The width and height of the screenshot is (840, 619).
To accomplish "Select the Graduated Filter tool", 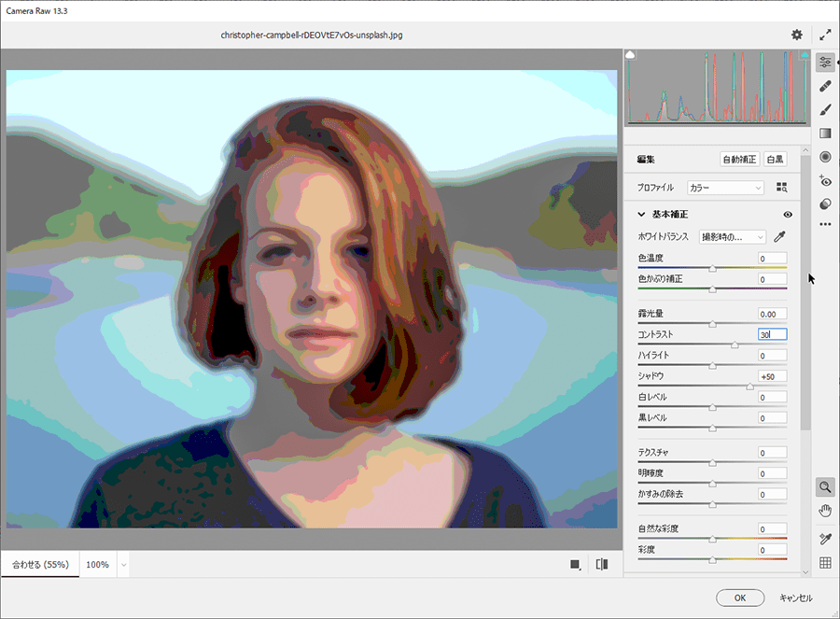I will click(825, 134).
